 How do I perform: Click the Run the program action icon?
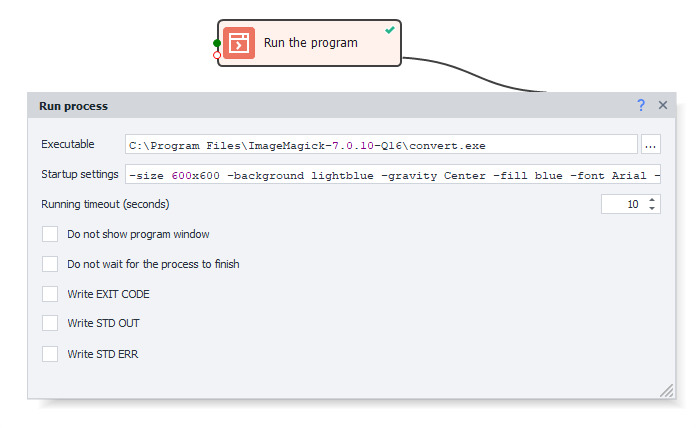click(238, 43)
